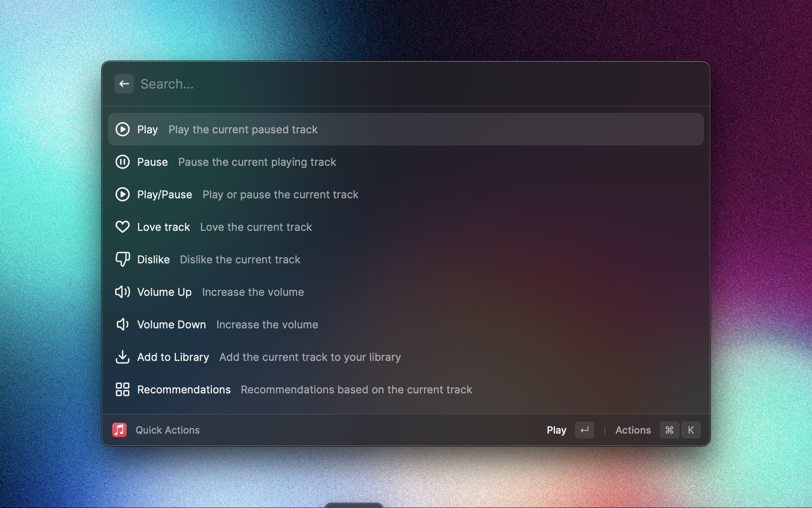Click the heart icon for Love track
Screen dimensions: 812x508
pos(122,227)
